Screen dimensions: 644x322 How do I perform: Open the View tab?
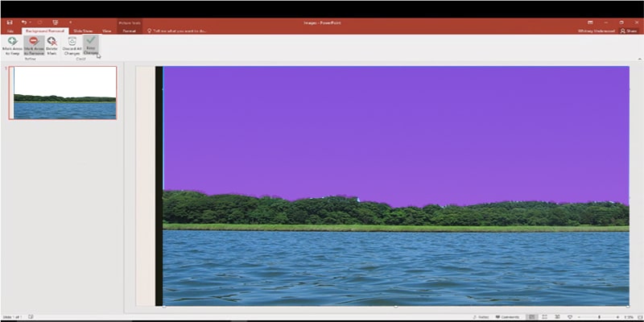click(107, 31)
